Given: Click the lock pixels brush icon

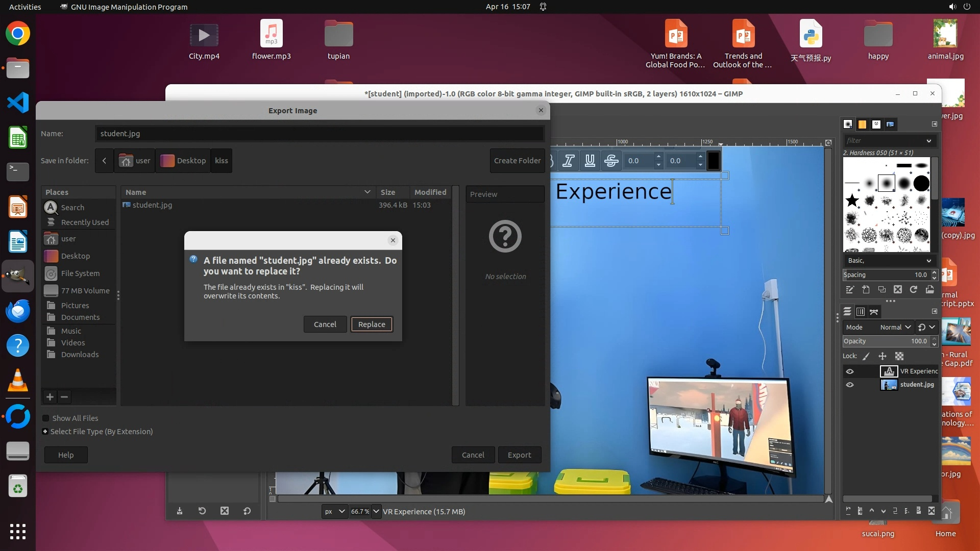Looking at the screenshot, I should coord(866,356).
